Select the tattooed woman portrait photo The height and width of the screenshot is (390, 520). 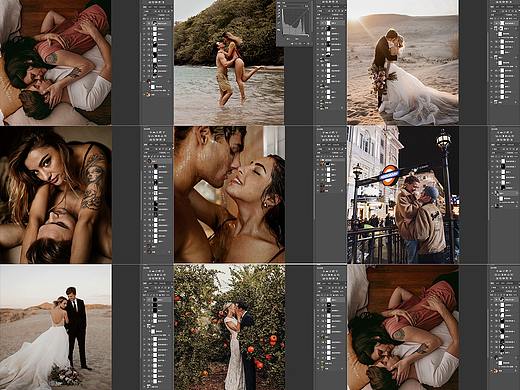coord(56,195)
